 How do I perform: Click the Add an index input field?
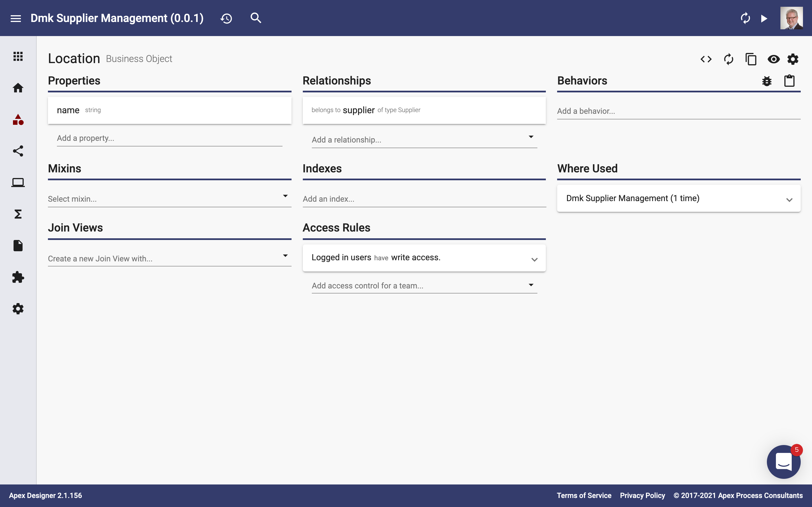click(424, 199)
